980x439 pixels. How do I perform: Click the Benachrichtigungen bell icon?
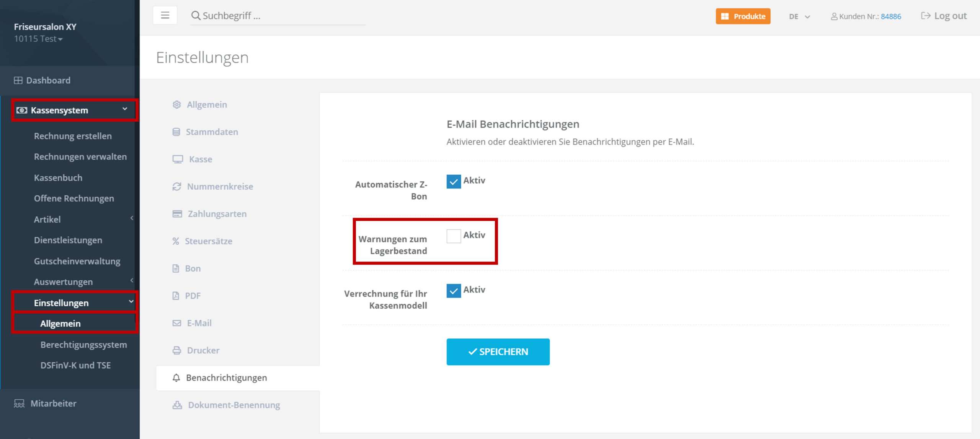tap(176, 378)
